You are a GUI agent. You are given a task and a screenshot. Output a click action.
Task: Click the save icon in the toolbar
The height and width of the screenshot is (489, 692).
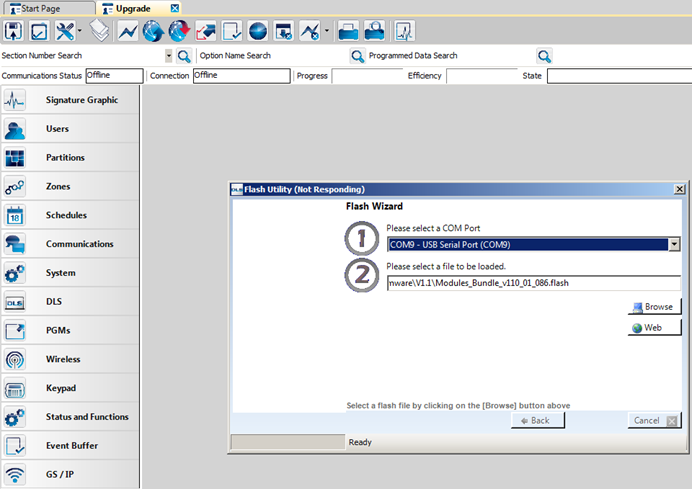click(x=14, y=31)
